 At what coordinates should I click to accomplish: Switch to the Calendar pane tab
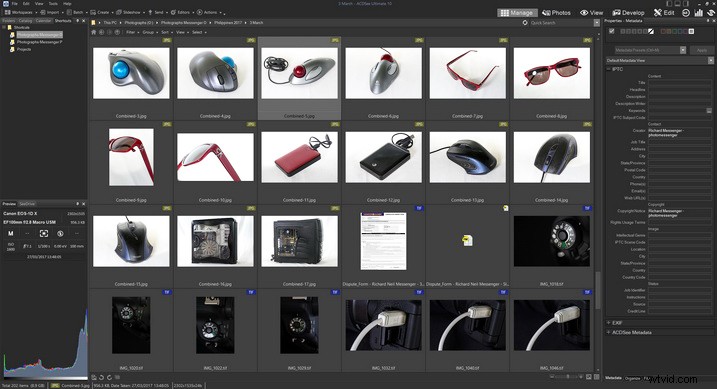click(43, 21)
